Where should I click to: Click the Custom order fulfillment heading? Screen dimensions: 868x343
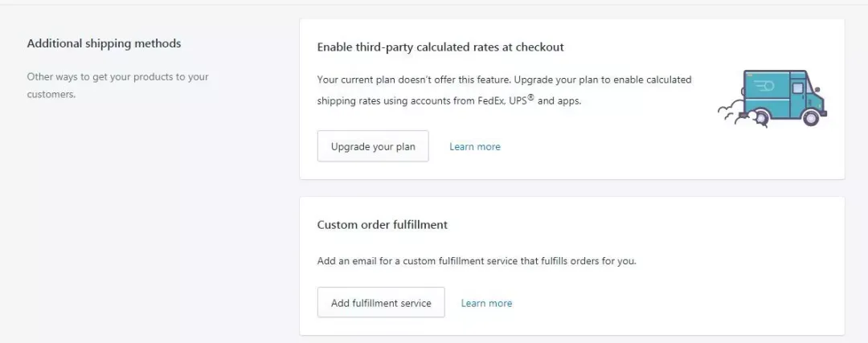383,225
